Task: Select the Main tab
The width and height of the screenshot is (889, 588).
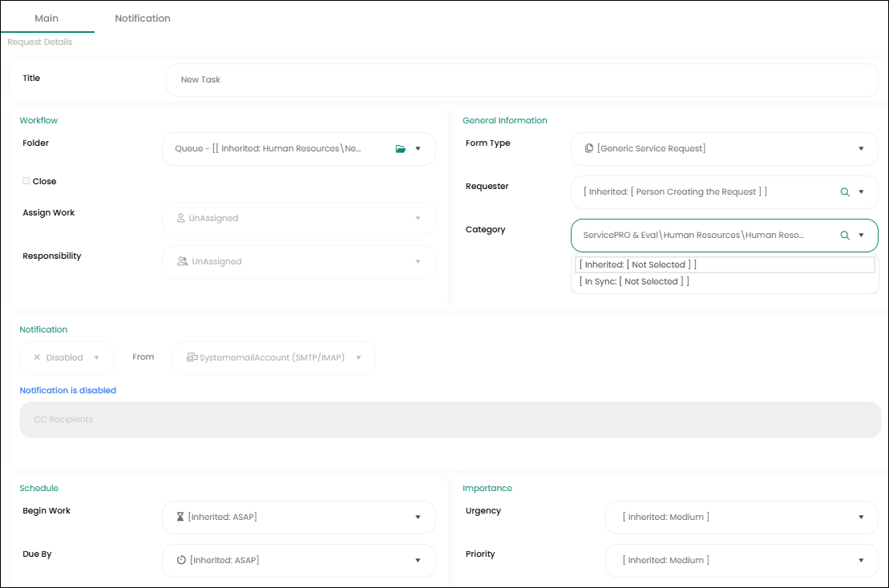Action: 46,18
